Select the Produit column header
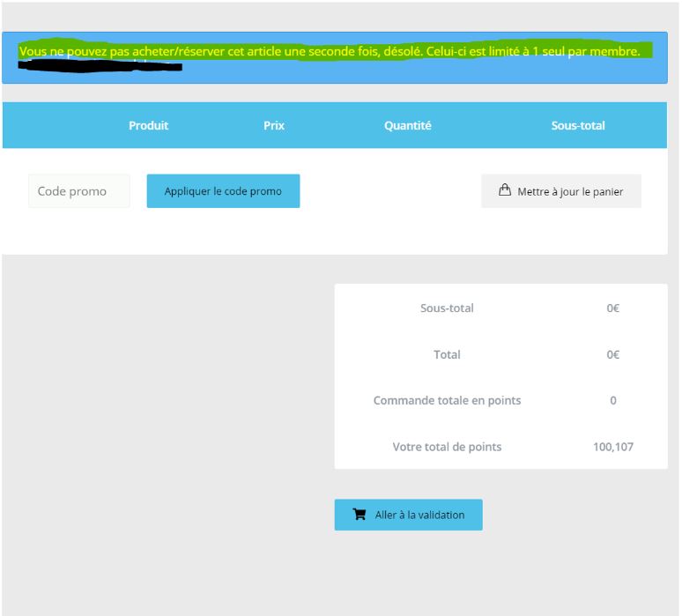The image size is (682, 616). pos(148,125)
